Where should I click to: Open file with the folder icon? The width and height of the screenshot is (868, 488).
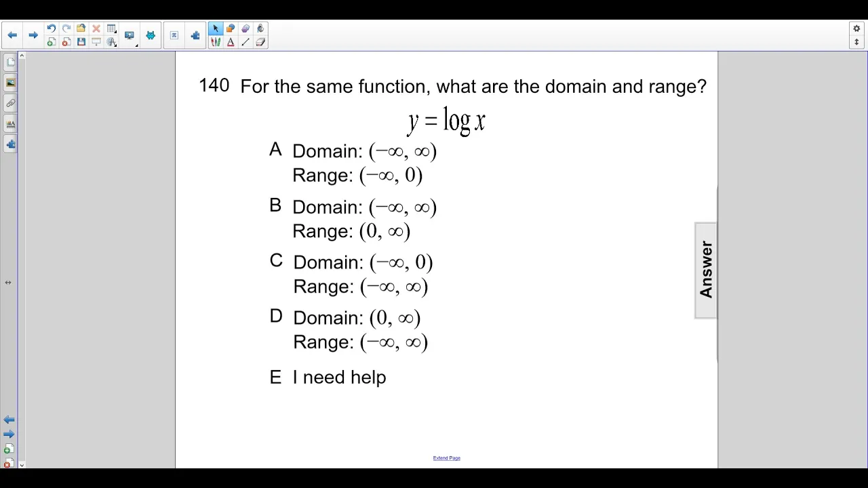click(x=81, y=28)
